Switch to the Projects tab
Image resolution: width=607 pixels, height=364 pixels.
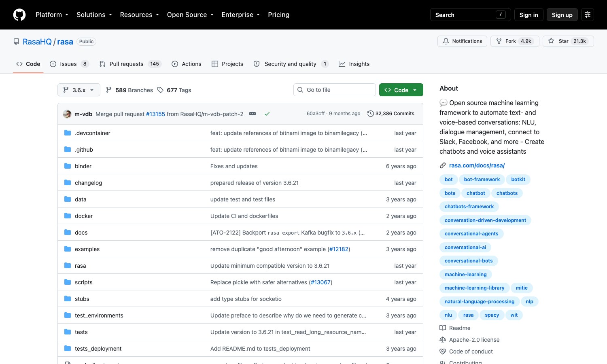227,64
